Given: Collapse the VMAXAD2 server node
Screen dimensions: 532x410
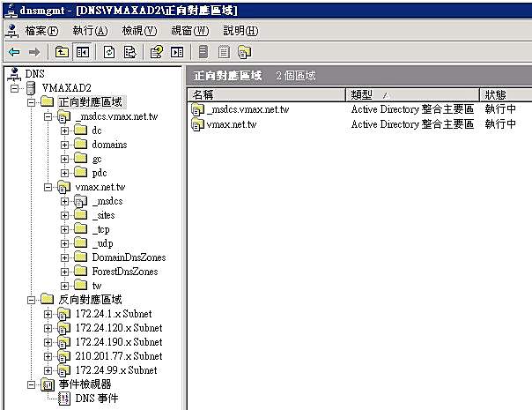Looking at the screenshot, I should (15, 88).
